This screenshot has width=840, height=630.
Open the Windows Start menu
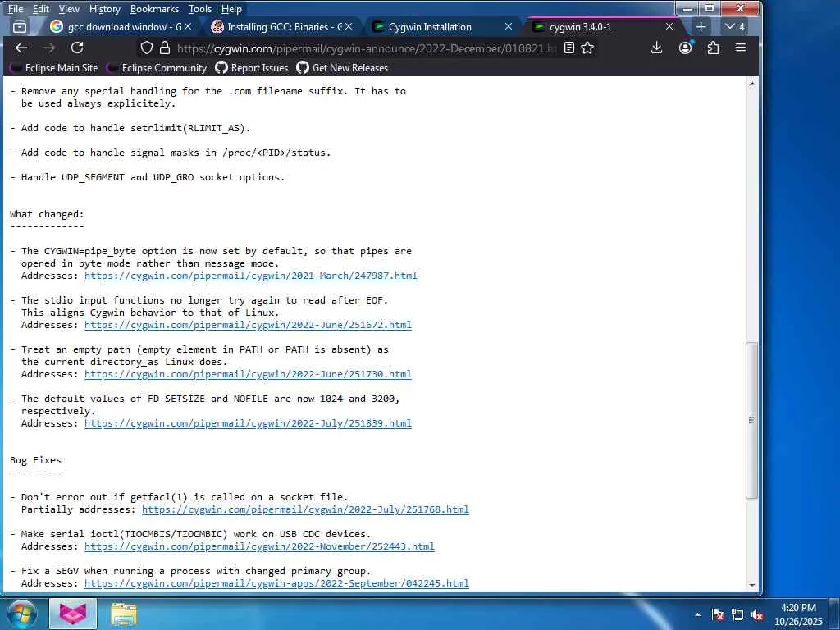coord(21,614)
